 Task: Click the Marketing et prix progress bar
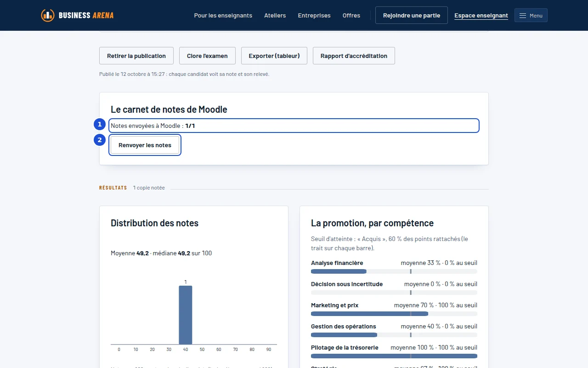tap(394, 314)
